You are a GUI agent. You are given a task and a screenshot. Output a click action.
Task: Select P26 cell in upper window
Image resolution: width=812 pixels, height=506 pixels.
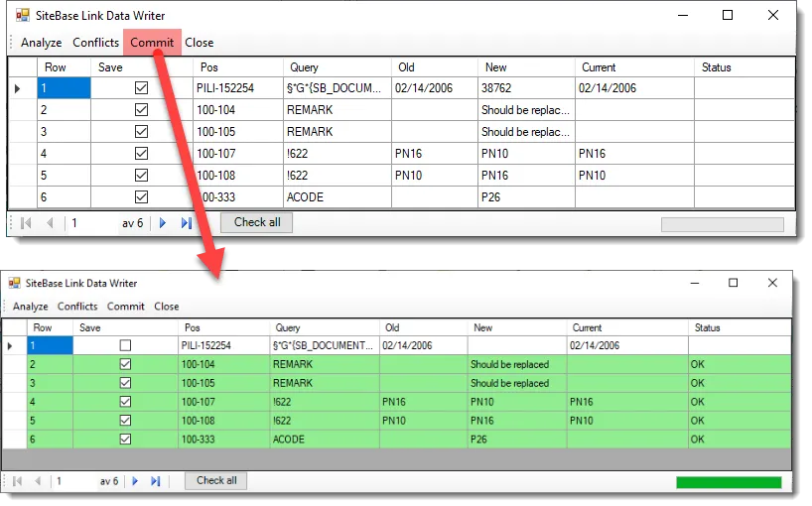[x=526, y=197]
